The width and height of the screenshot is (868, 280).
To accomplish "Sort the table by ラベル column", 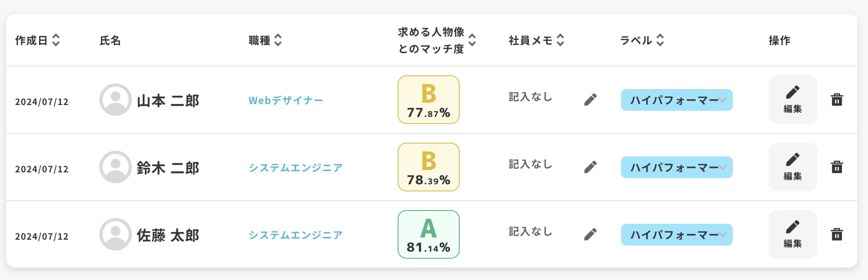I will [x=660, y=40].
